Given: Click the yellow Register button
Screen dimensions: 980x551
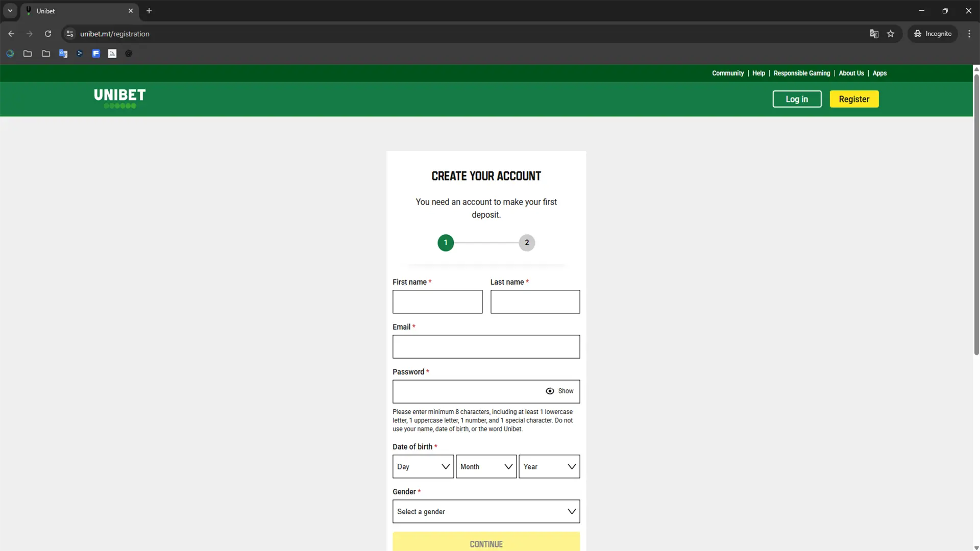Looking at the screenshot, I should click(x=854, y=99).
